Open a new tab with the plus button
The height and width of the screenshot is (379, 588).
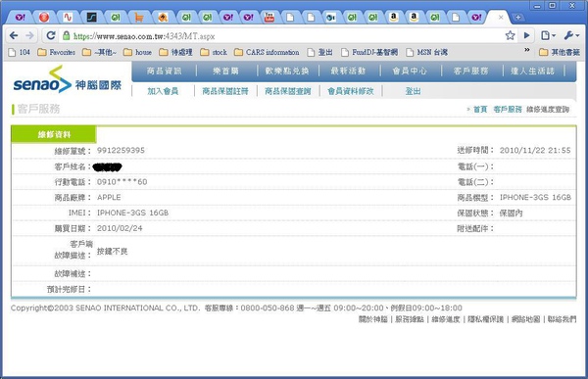click(x=518, y=18)
